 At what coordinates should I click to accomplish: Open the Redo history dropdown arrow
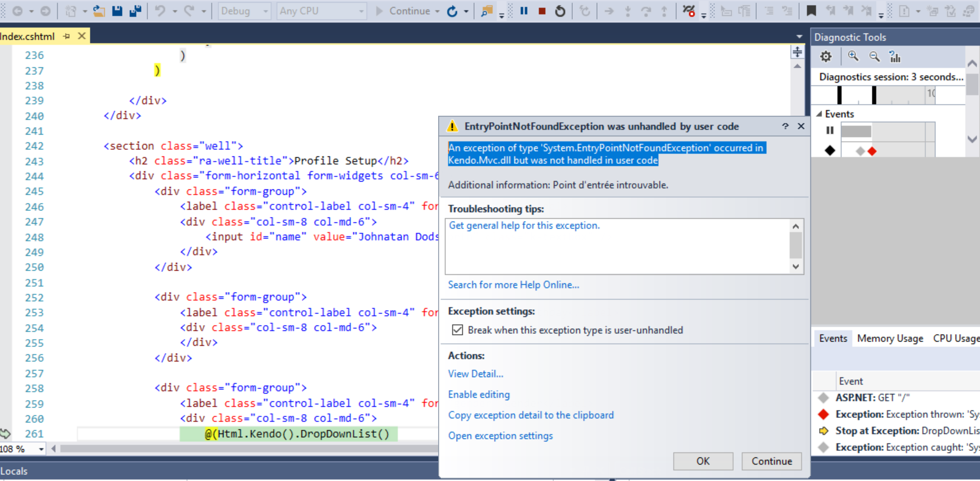[x=204, y=12]
